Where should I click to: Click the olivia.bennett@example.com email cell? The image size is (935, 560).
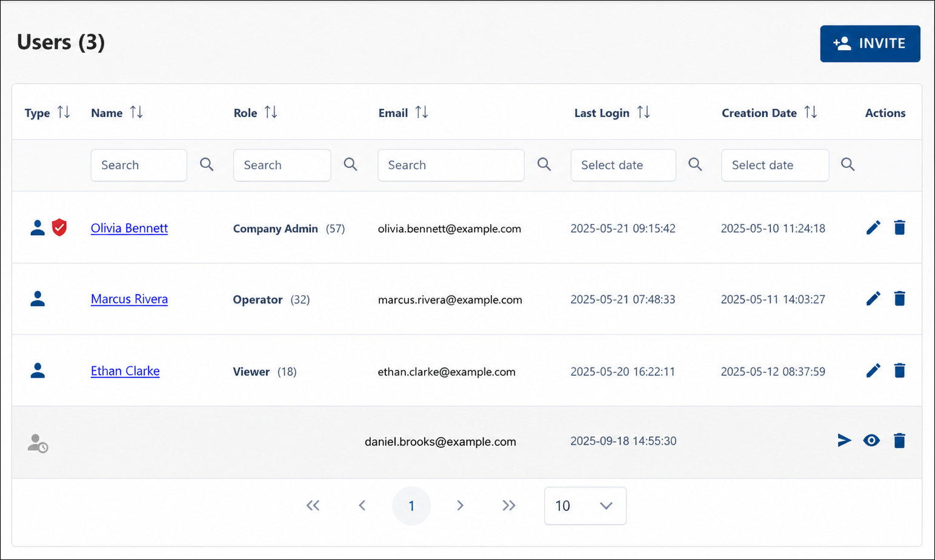click(450, 228)
